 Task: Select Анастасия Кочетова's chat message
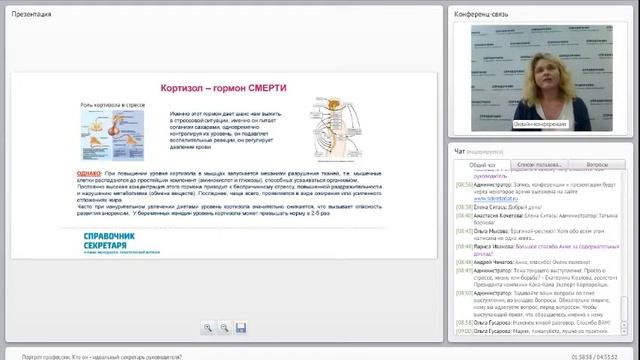click(x=537, y=219)
